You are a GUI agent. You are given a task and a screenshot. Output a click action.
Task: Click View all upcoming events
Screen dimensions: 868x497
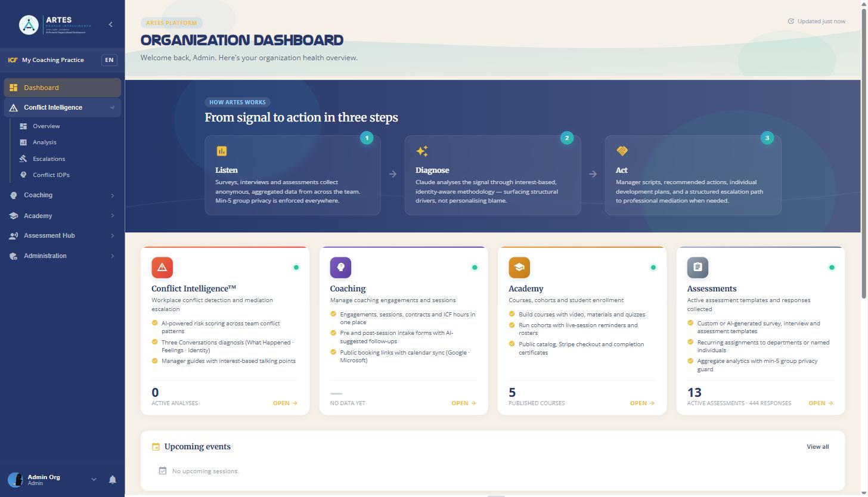tap(818, 447)
